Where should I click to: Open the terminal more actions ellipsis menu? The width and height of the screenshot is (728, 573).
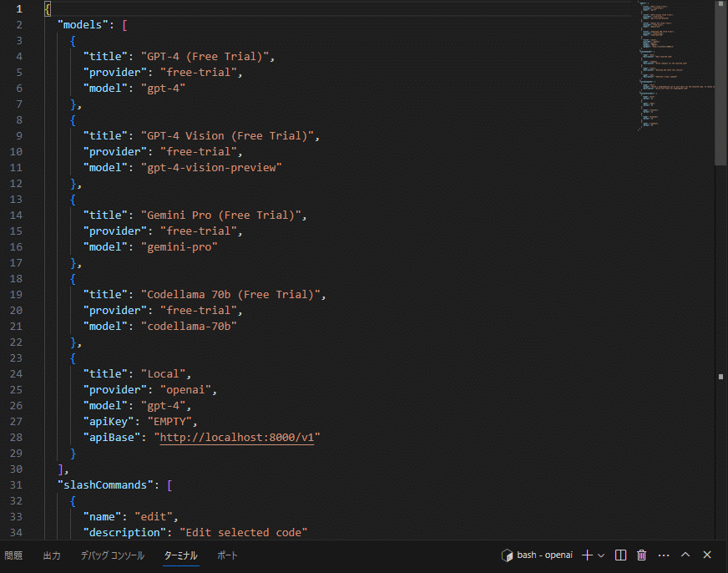coord(664,555)
